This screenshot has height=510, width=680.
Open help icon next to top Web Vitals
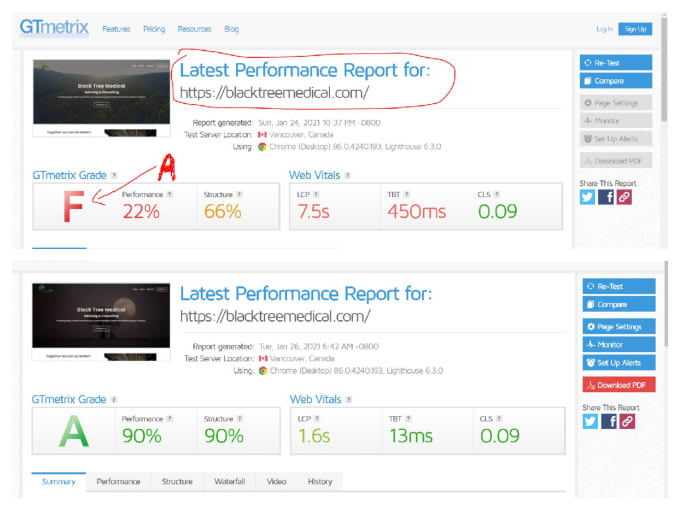pos(348,175)
